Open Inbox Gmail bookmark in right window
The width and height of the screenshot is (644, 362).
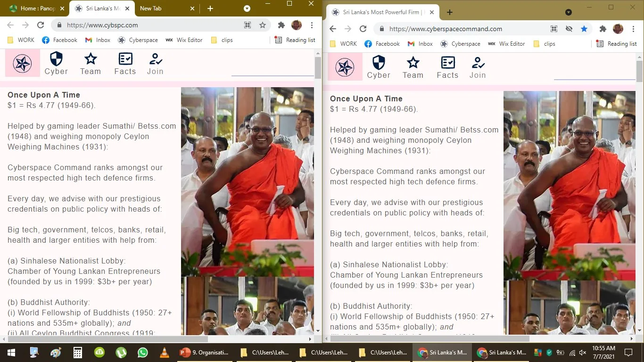(x=420, y=44)
